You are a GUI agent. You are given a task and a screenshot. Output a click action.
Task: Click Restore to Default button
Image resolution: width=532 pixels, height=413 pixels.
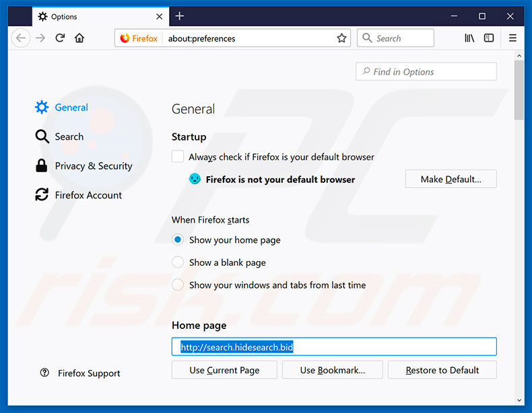442,370
